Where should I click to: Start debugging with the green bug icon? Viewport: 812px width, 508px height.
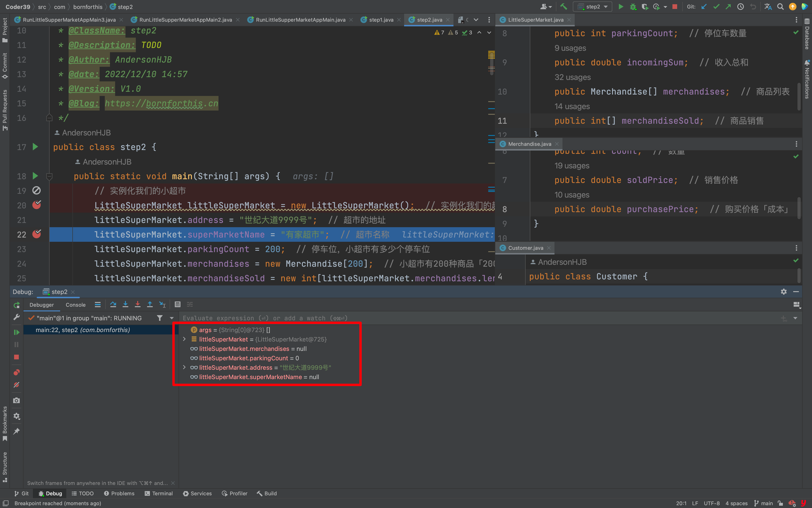(633, 7)
